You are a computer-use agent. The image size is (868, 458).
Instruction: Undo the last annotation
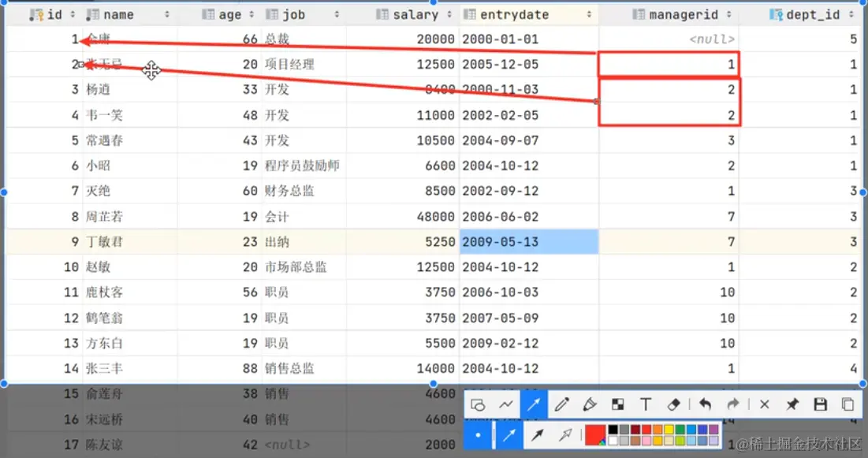click(x=705, y=405)
